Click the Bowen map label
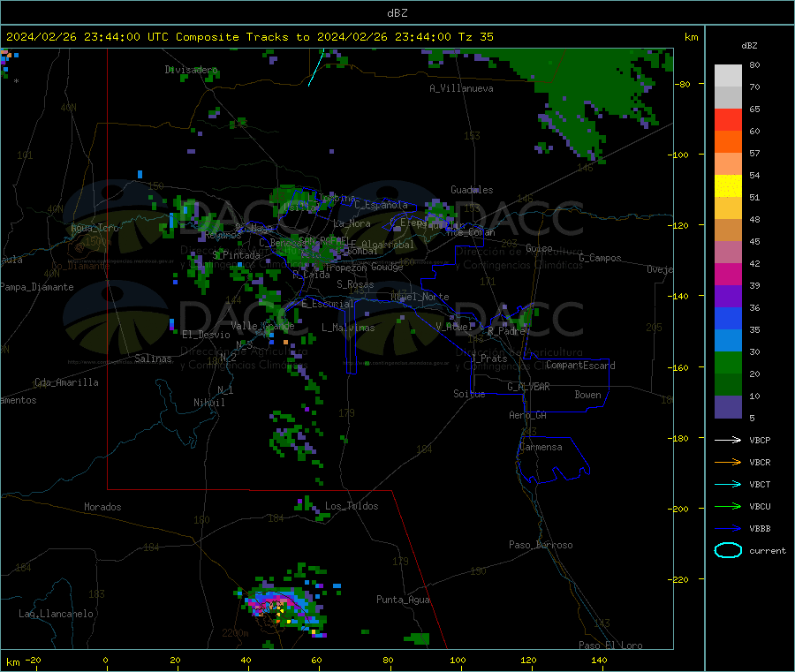This screenshot has height=672, width=795. (x=587, y=395)
